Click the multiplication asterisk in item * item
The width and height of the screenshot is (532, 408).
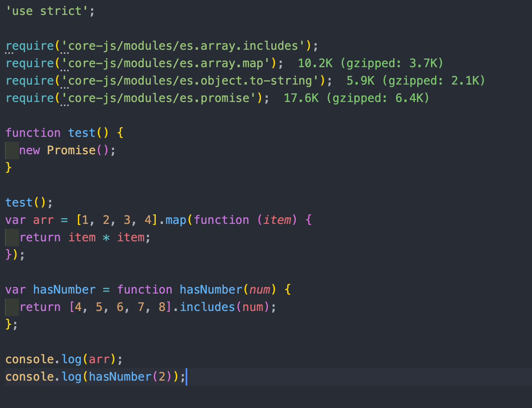point(106,237)
